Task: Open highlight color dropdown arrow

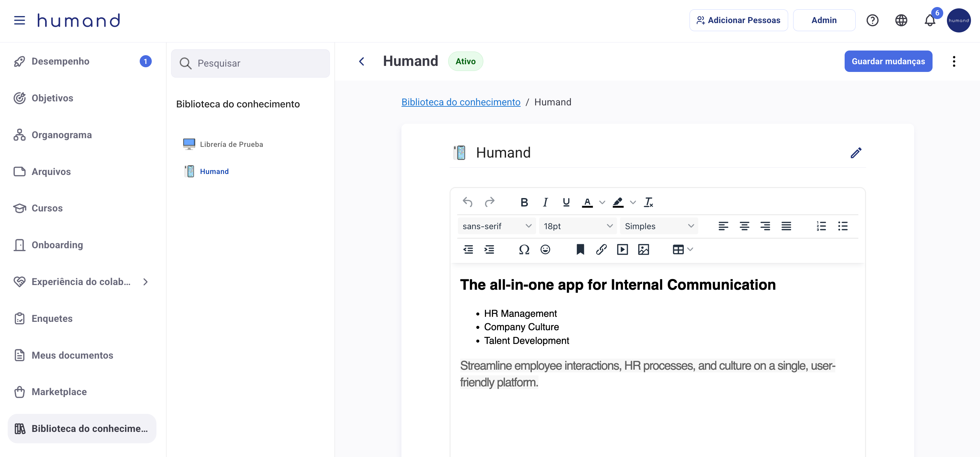Action: click(x=633, y=202)
